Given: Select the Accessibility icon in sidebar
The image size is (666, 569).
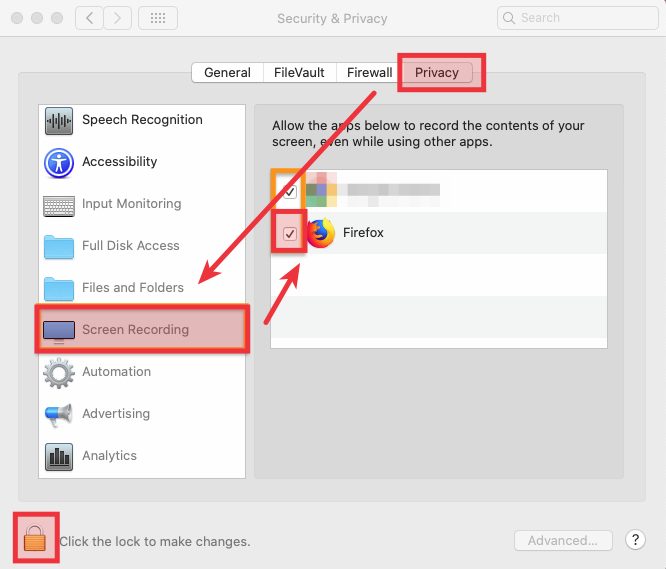Looking at the screenshot, I should [x=59, y=162].
